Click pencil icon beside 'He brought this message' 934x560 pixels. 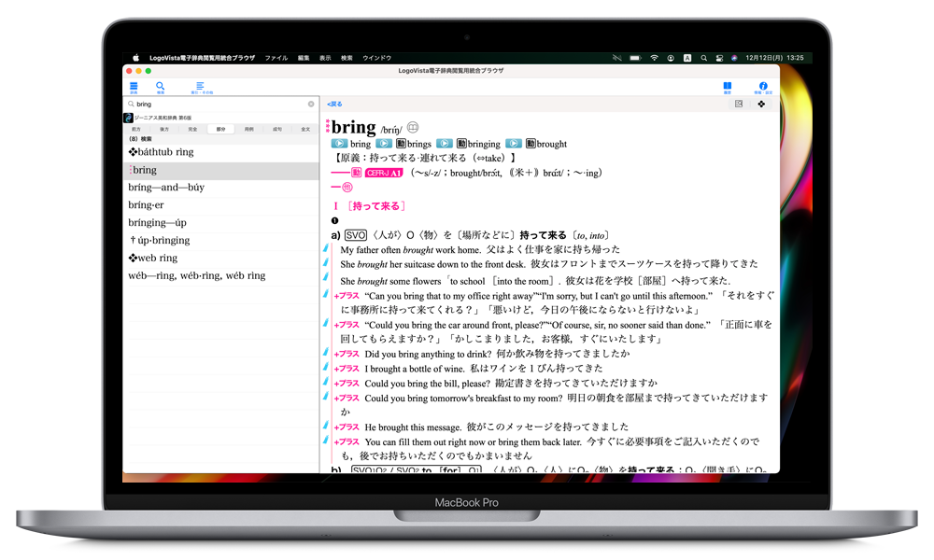(326, 425)
